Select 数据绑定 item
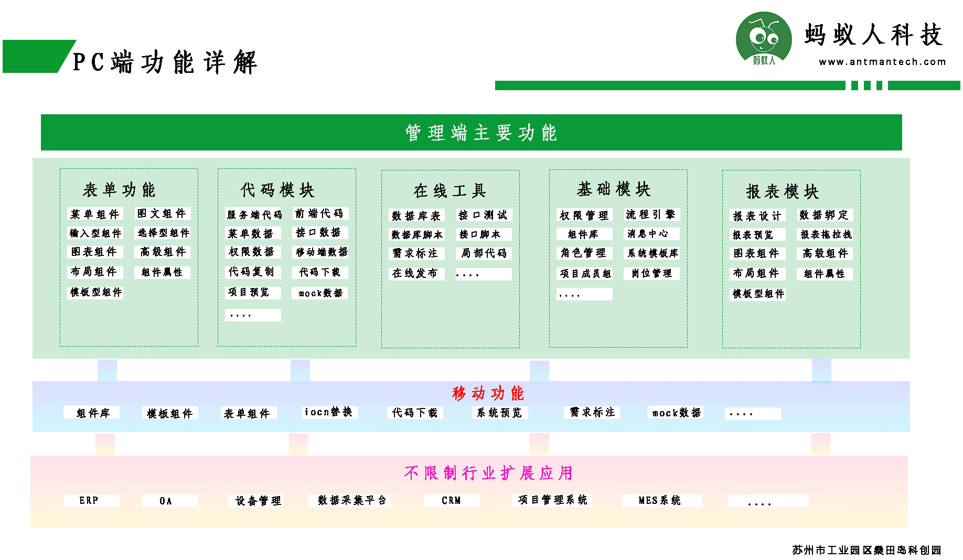Screen dimensions: 963x560 click(x=824, y=215)
